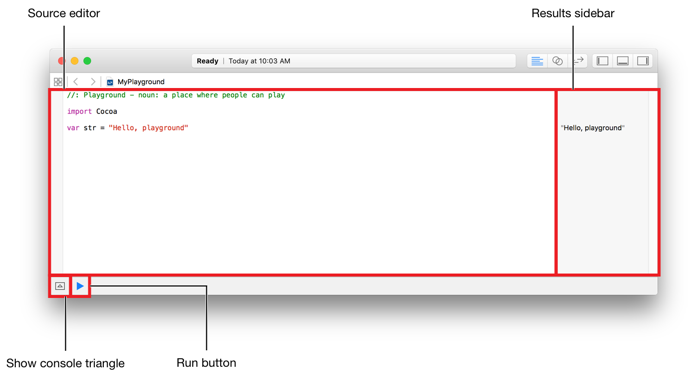Go forward using the right chevron
Screen dimensions: 694x377
pyautogui.click(x=93, y=82)
